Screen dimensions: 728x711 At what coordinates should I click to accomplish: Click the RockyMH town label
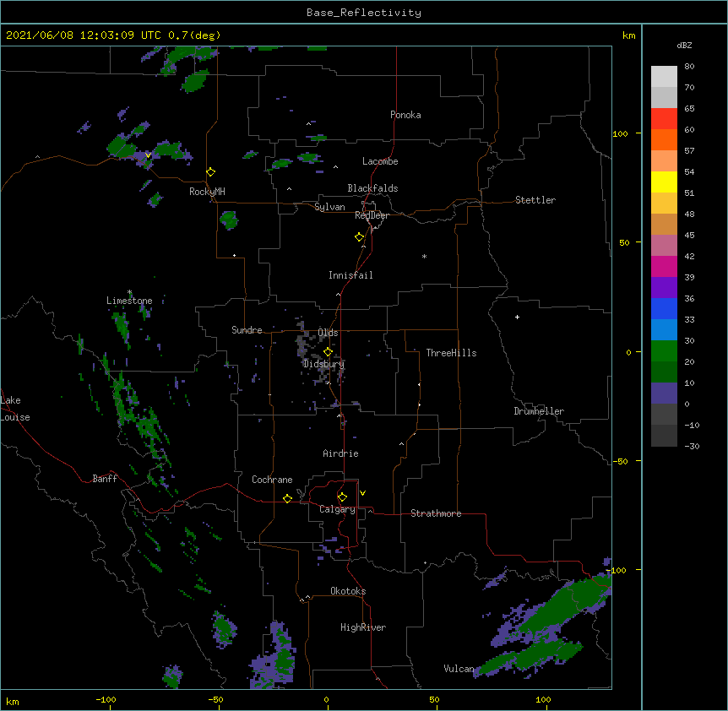(x=207, y=192)
